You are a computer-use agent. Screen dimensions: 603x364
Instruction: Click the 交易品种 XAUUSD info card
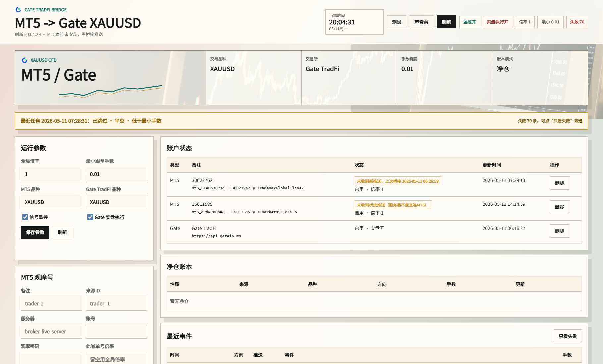pos(254,78)
